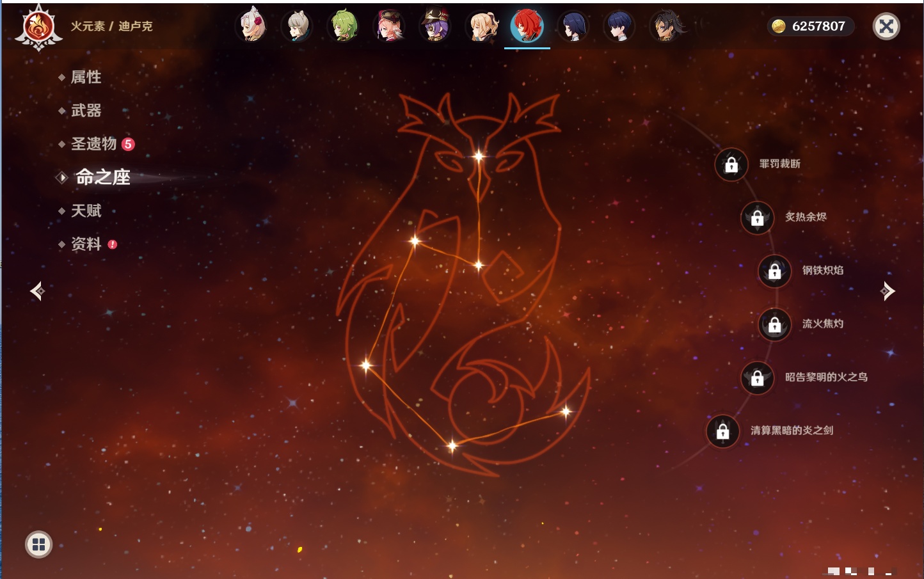This screenshot has width=924, height=579.
Task: Click the lock icon for 罪罚裁断
Action: tap(731, 164)
